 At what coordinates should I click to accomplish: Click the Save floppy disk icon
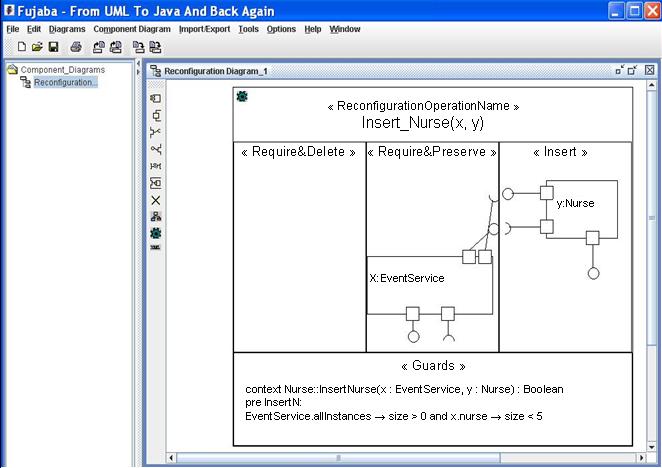(x=53, y=47)
